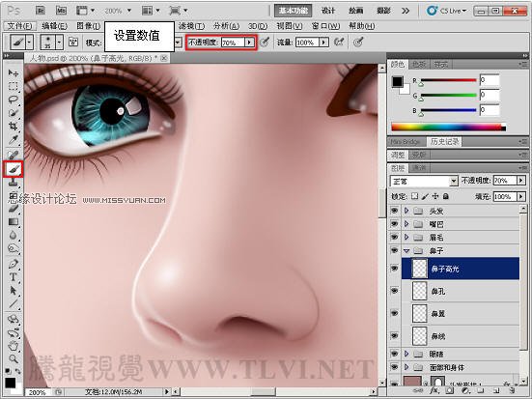
Task: Toggle the brush panel icon in options bar
Action: click(x=73, y=43)
